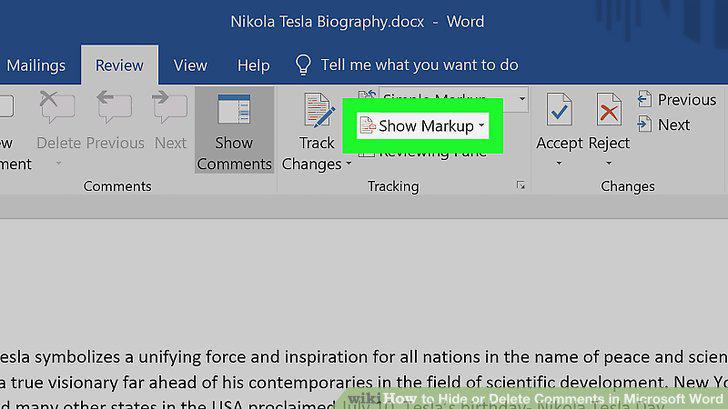728x409 pixels.
Task: Toggle the Show Comments button
Action: pyautogui.click(x=234, y=130)
